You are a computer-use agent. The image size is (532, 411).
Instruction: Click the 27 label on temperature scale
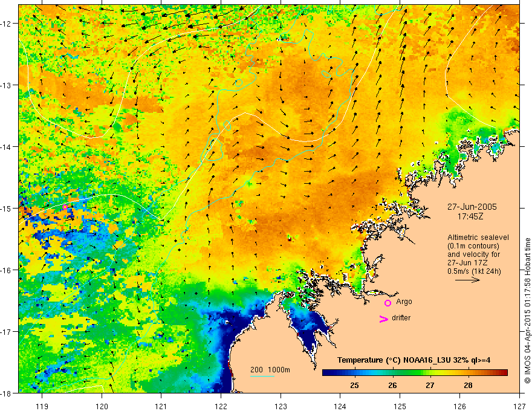point(430,385)
